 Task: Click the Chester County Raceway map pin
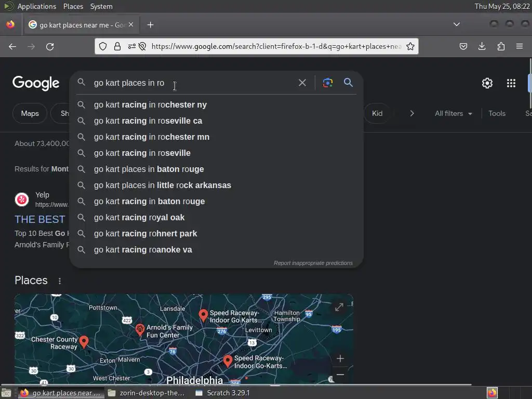point(84,342)
